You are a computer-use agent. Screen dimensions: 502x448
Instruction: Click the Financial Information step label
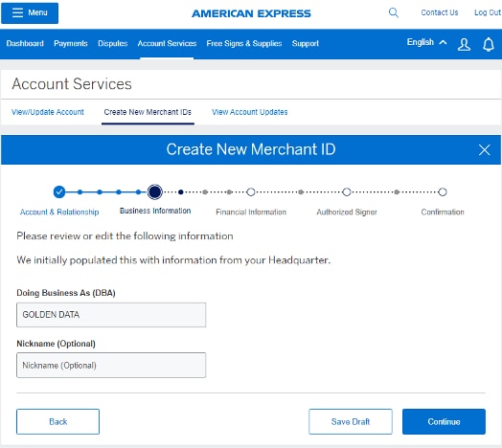click(x=251, y=213)
